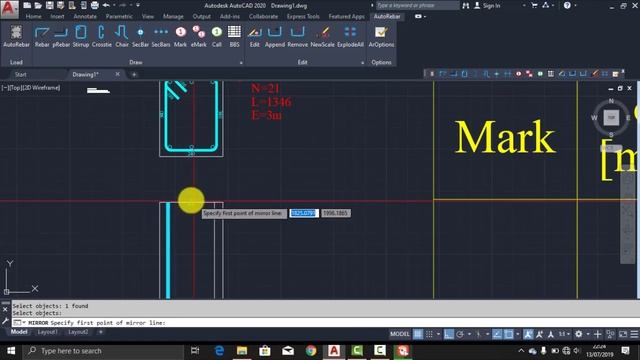640x360 pixels.
Task: Click the Append tool
Action: [x=275, y=37]
